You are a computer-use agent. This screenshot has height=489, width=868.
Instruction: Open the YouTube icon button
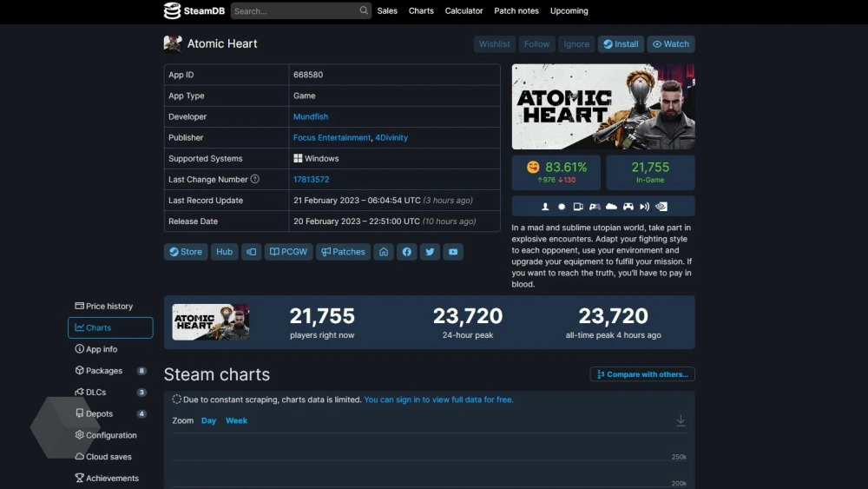pyautogui.click(x=452, y=252)
